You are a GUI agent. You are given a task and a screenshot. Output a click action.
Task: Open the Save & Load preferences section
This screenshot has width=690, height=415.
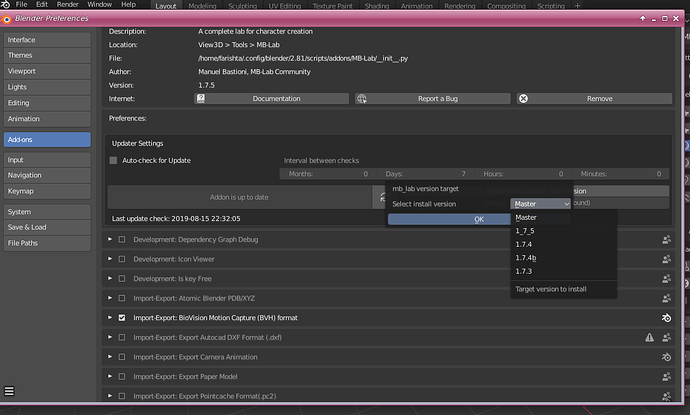coord(47,227)
